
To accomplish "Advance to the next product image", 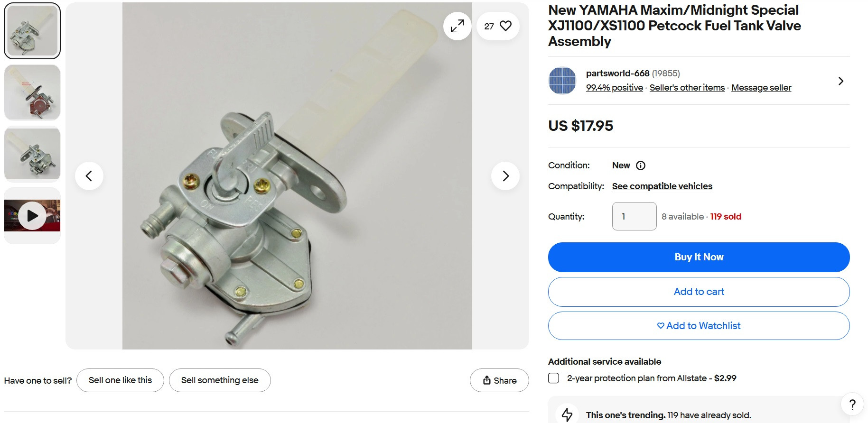I will tap(505, 176).
